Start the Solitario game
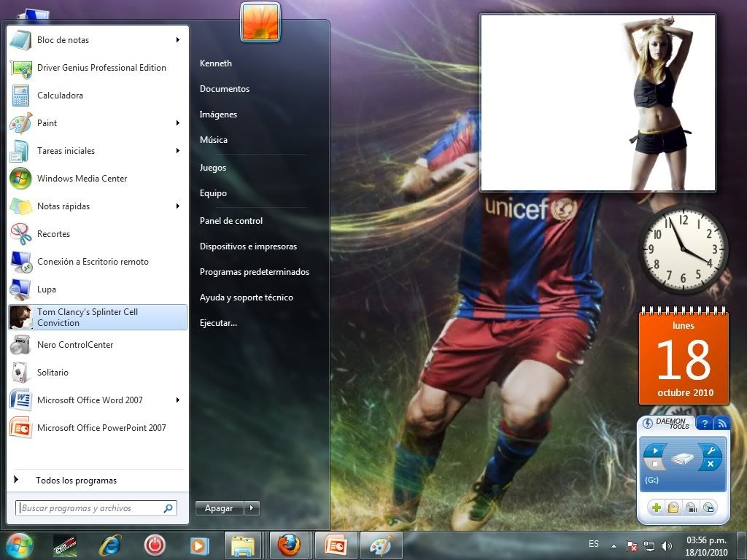This screenshot has width=747, height=560. (98, 373)
